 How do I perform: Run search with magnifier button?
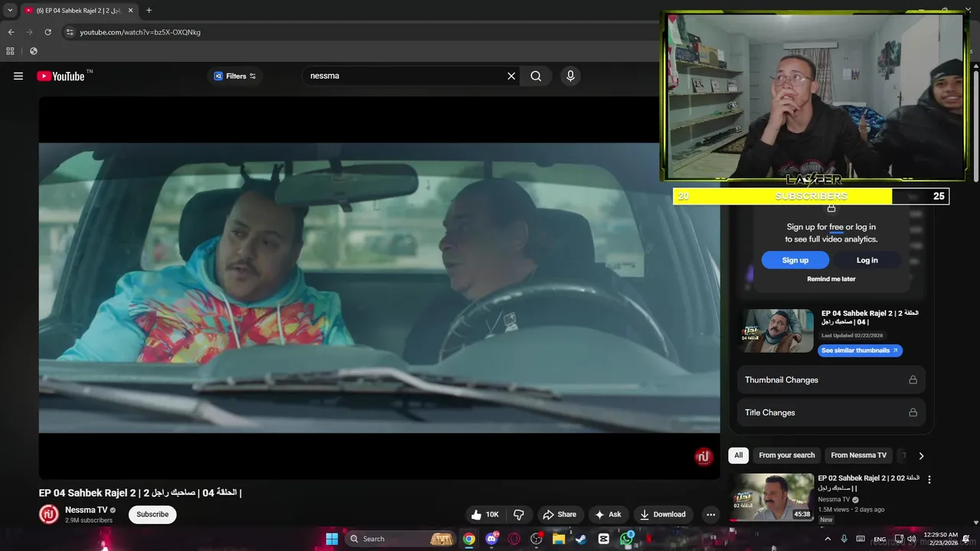pyautogui.click(x=536, y=76)
